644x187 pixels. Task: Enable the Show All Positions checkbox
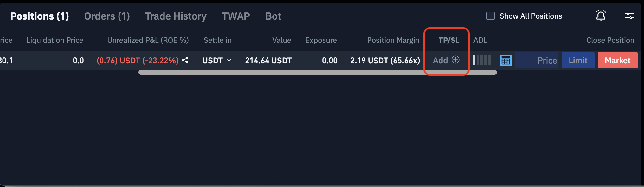pyautogui.click(x=490, y=16)
